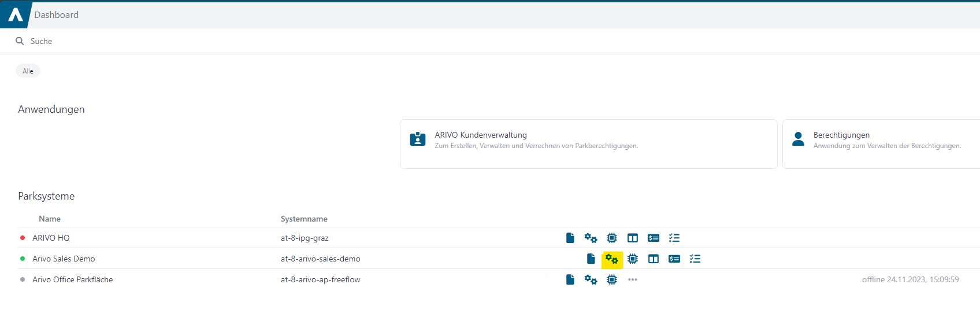
Task: Click ellipsis icon for Arivo Office Parkfläche
Action: pyautogui.click(x=633, y=279)
